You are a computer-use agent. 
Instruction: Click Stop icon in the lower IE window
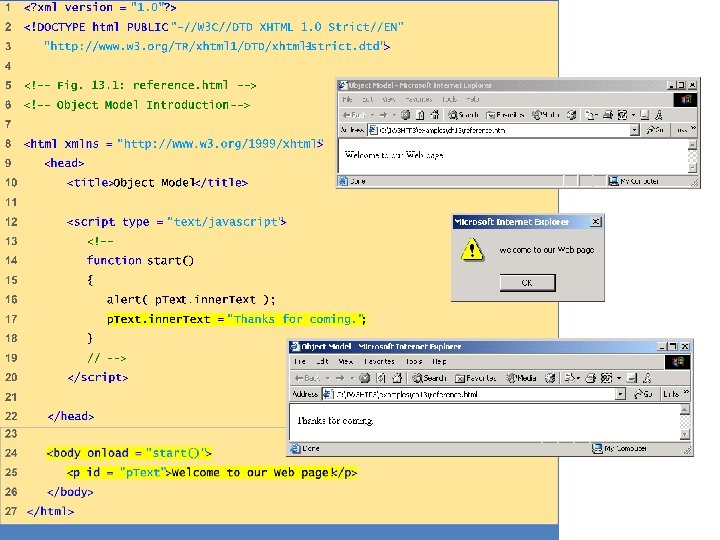point(365,378)
